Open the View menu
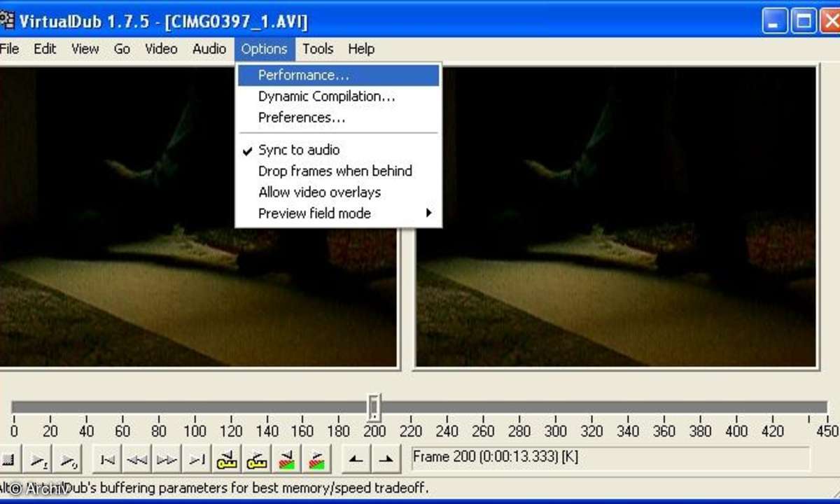 85,49
